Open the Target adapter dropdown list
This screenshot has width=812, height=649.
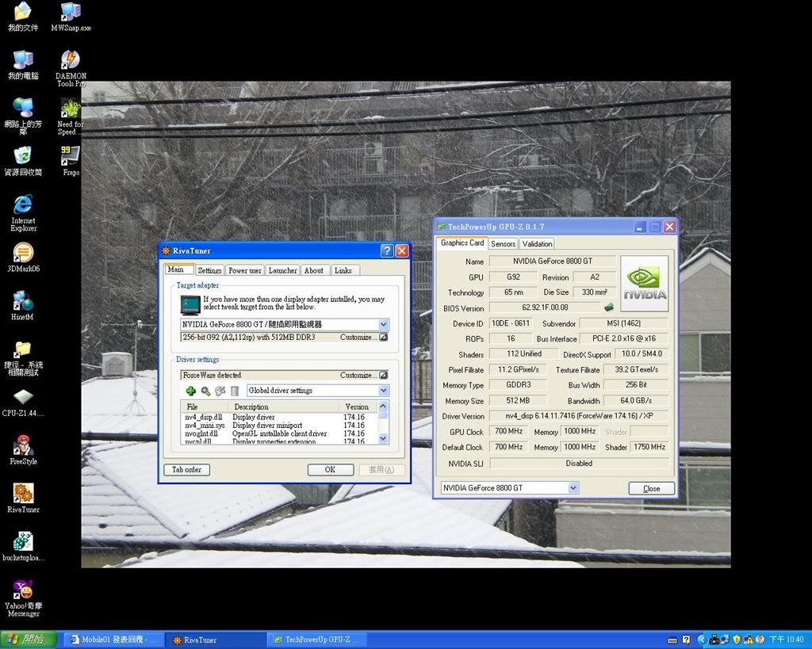point(384,324)
